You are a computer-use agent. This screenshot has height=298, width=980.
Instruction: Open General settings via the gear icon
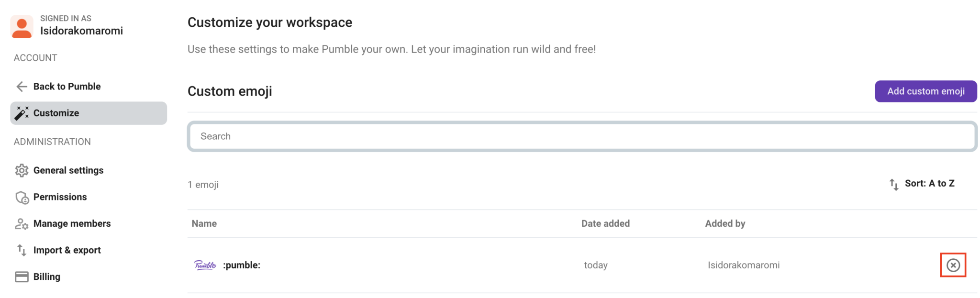tap(21, 170)
